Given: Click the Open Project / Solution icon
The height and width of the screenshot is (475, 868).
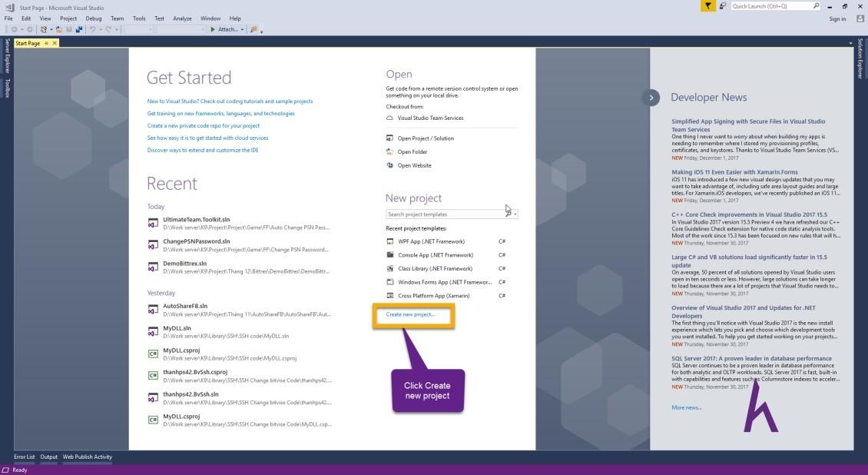Looking at the screenshot, I should click(389, 138).
